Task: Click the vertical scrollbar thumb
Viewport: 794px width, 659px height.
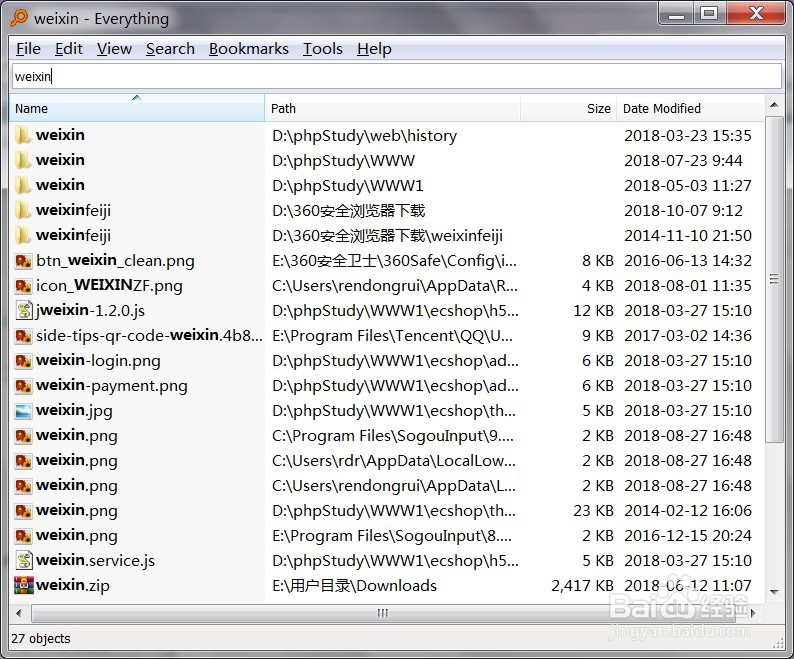Action: coord(774,279)
